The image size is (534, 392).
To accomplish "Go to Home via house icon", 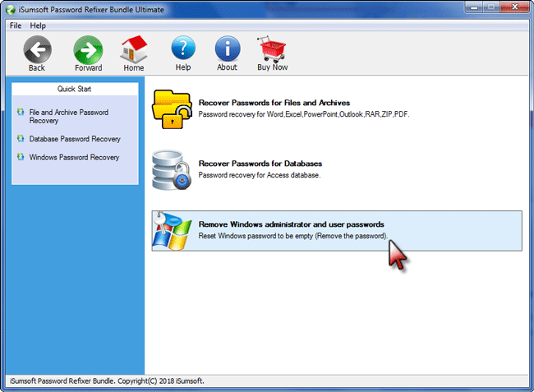I will (134, 50).
